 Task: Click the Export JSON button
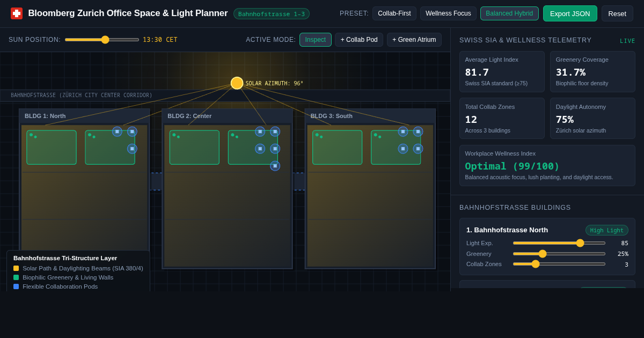[570, 13]
